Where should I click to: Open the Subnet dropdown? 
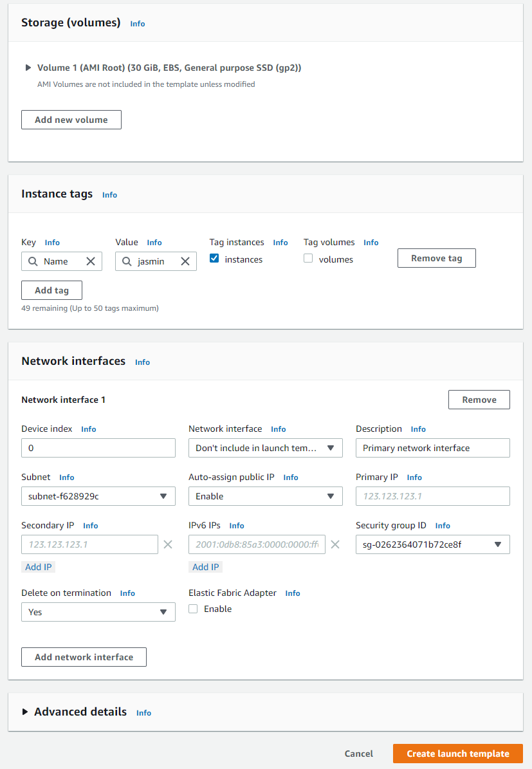coord(98,496)
